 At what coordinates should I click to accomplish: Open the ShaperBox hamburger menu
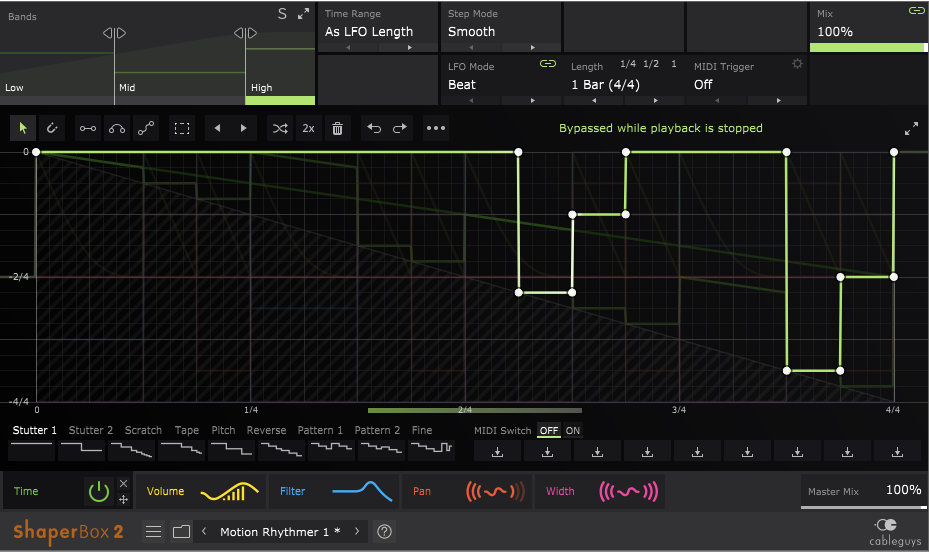153,532
